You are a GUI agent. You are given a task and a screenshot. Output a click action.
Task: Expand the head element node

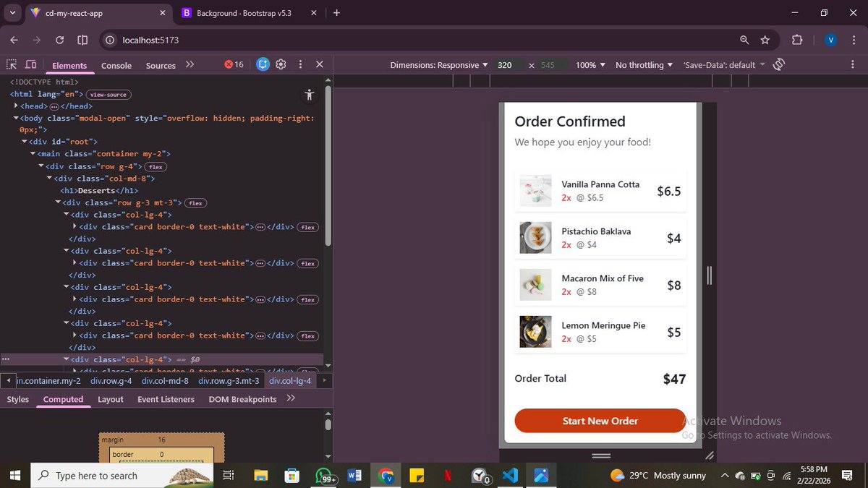pos(16,106)
